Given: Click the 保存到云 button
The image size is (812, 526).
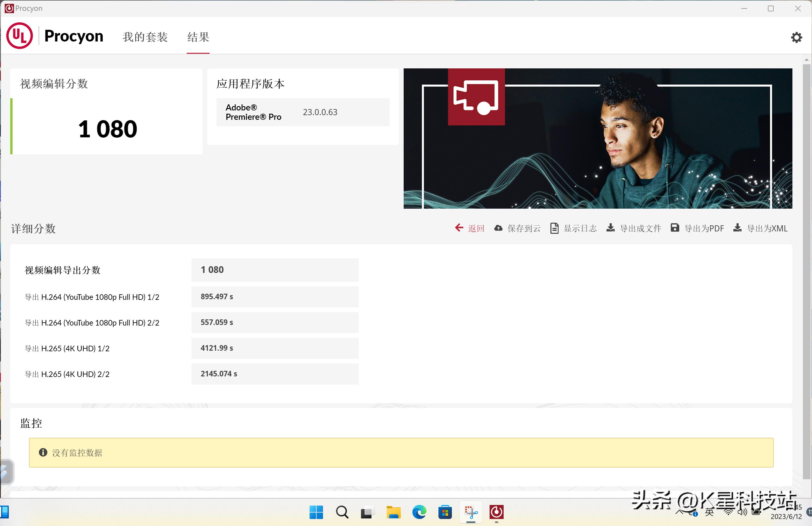Looking at the screenshot, I should click(524, 229).
